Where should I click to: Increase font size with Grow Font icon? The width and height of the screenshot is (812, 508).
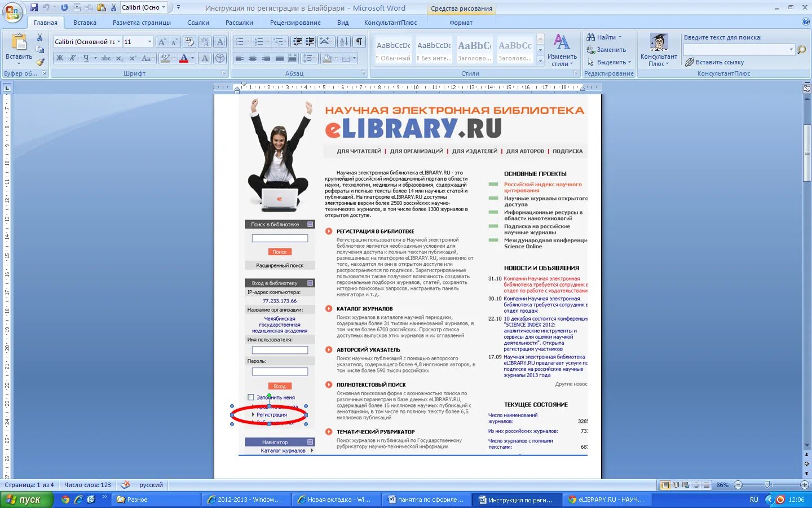coord(162,42)
